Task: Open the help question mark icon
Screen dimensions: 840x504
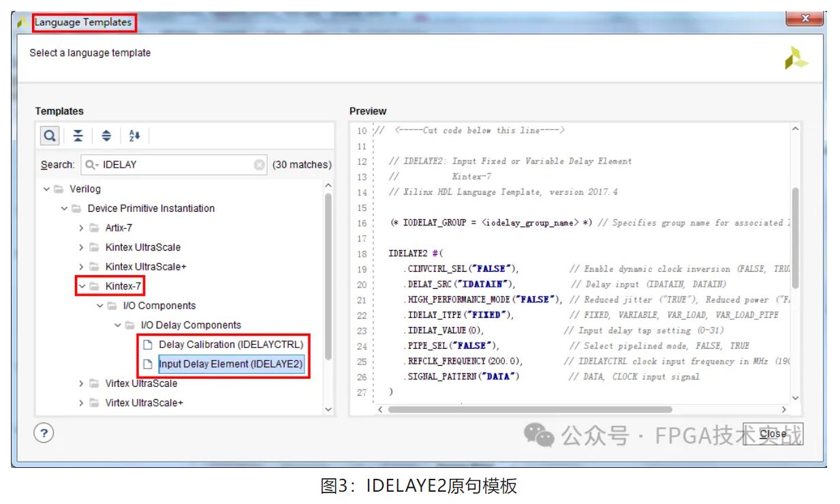Action: [x=44, y=432]
